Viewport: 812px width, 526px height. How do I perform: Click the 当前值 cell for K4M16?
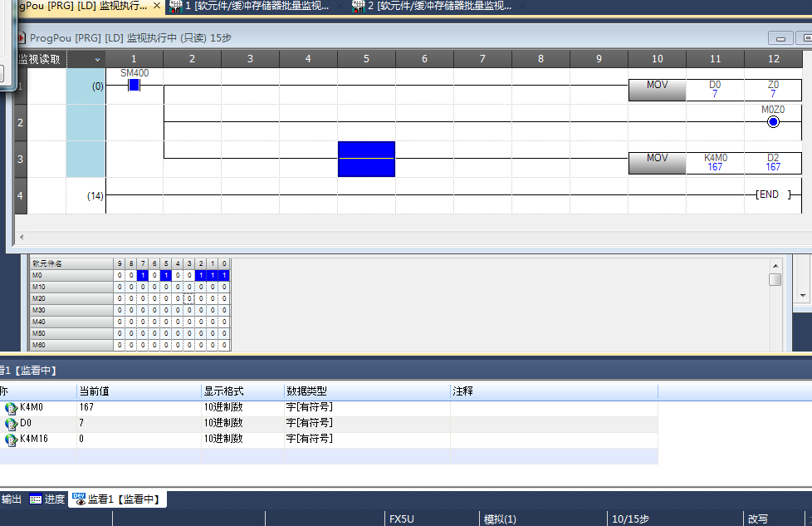click(x=137, y=440)
